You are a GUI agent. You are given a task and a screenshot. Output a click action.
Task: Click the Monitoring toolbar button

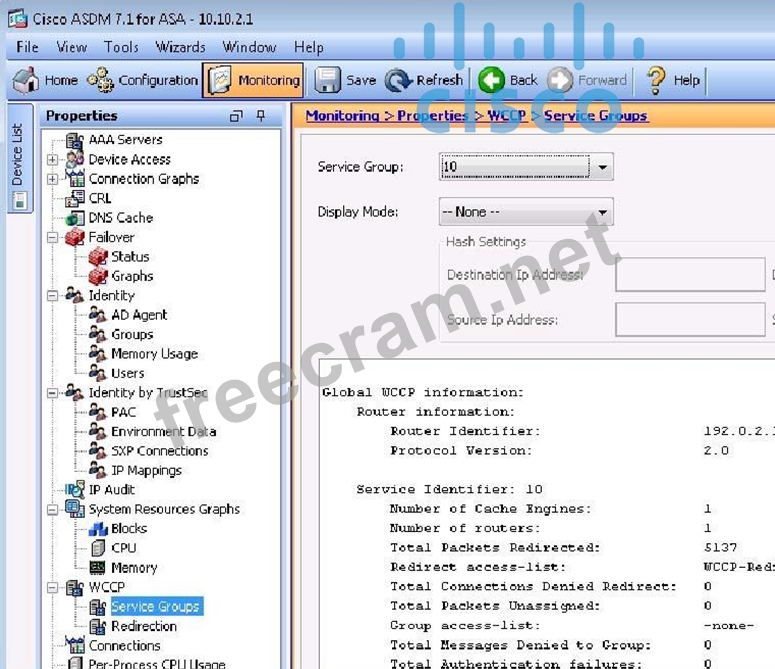(x=253, y=80)
